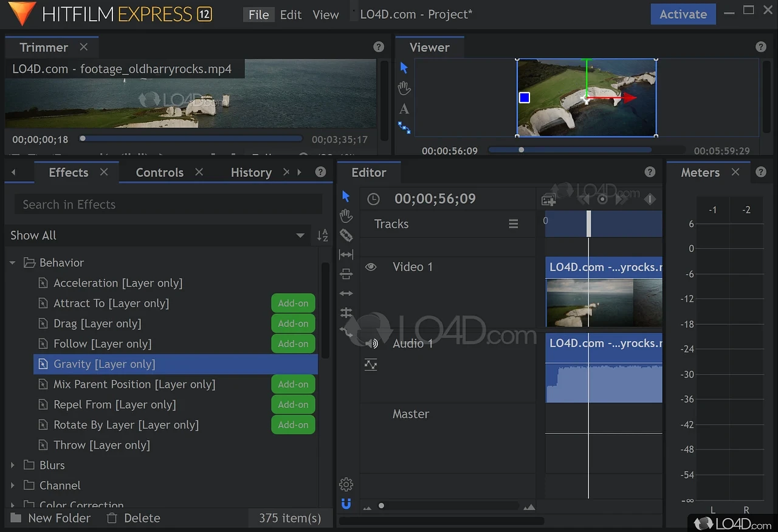Viewport: 778px width, 532px height.
Task: Navigate panel tabs right with the arrow
Action: 299,172
